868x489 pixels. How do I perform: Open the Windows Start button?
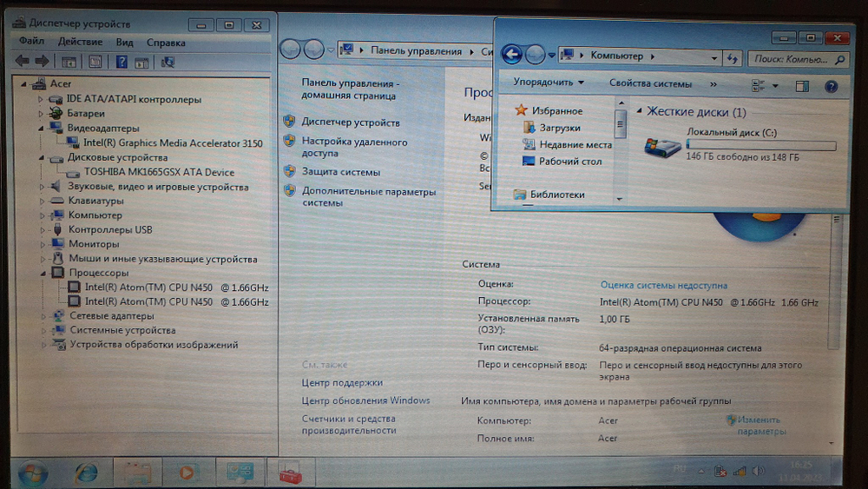coord(33,472)
